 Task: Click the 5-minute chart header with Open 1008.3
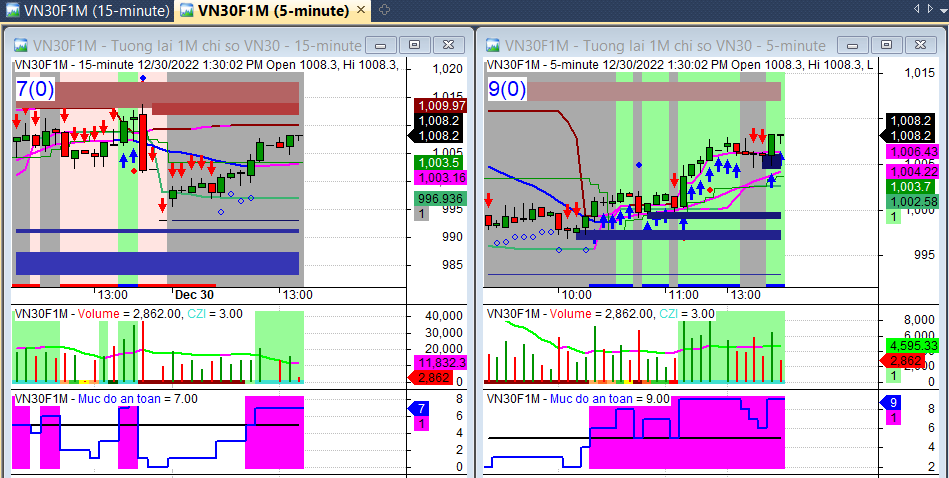tap(680, 65)
